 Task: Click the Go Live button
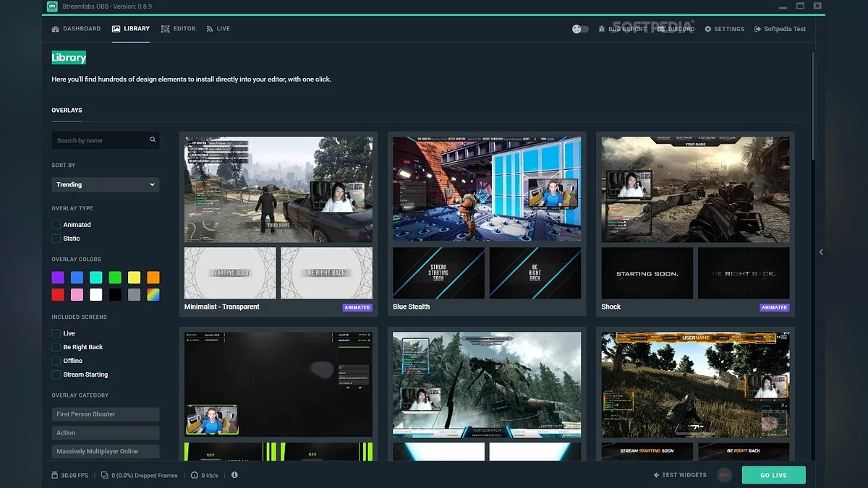pos(773,475)
